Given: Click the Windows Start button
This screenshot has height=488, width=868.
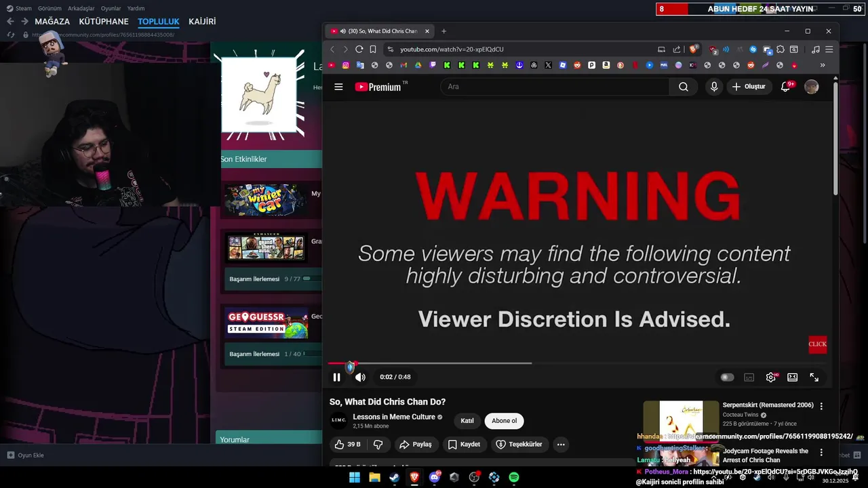Looking at the screenshot, I should [355, 477].
